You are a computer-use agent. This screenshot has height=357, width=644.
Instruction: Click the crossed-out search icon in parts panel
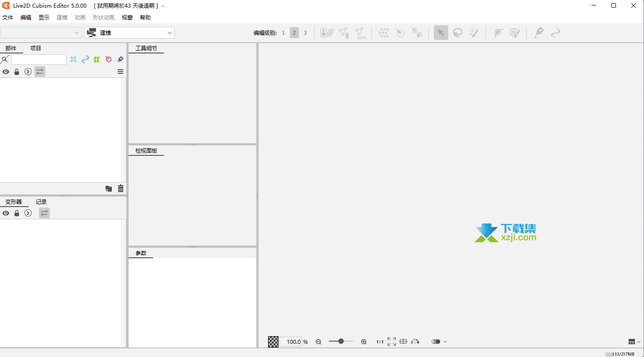click(5, 59)
